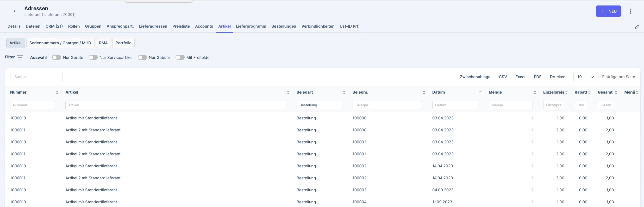Sort by the Menge column arrows
The width and height of the screenshot is (644, 207).
(535, 92)
